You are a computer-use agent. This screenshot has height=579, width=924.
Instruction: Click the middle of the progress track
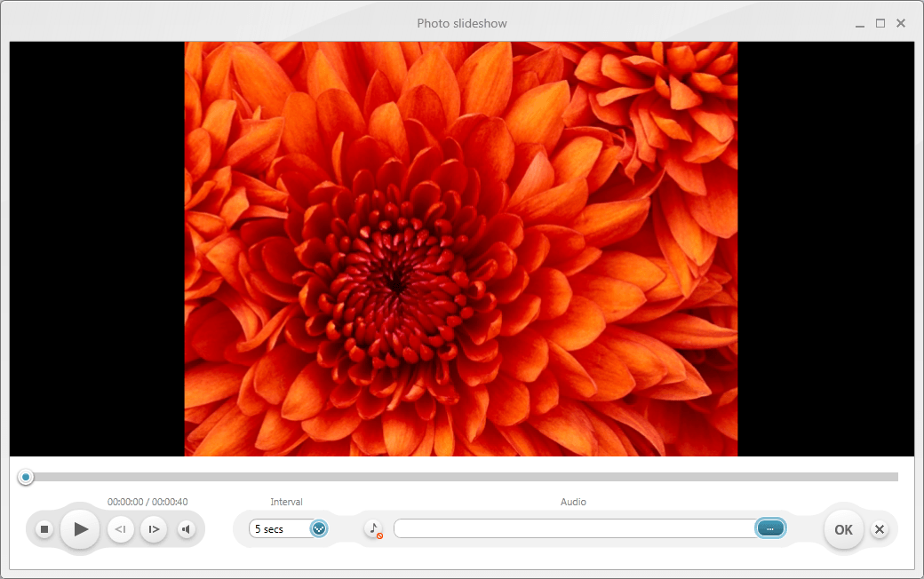[462, 478]
